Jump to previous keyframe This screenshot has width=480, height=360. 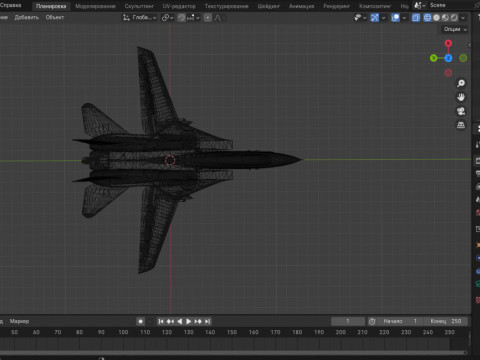(170, 321)
